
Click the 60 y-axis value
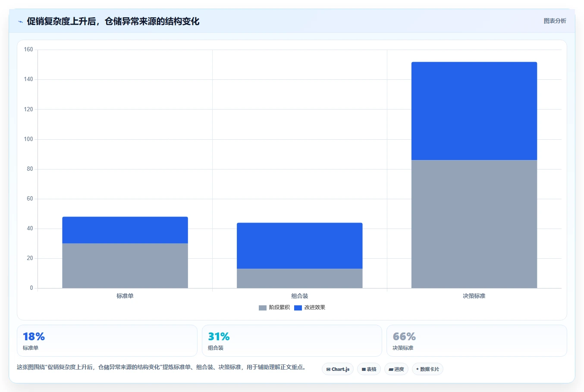click(x=30, y=199)
